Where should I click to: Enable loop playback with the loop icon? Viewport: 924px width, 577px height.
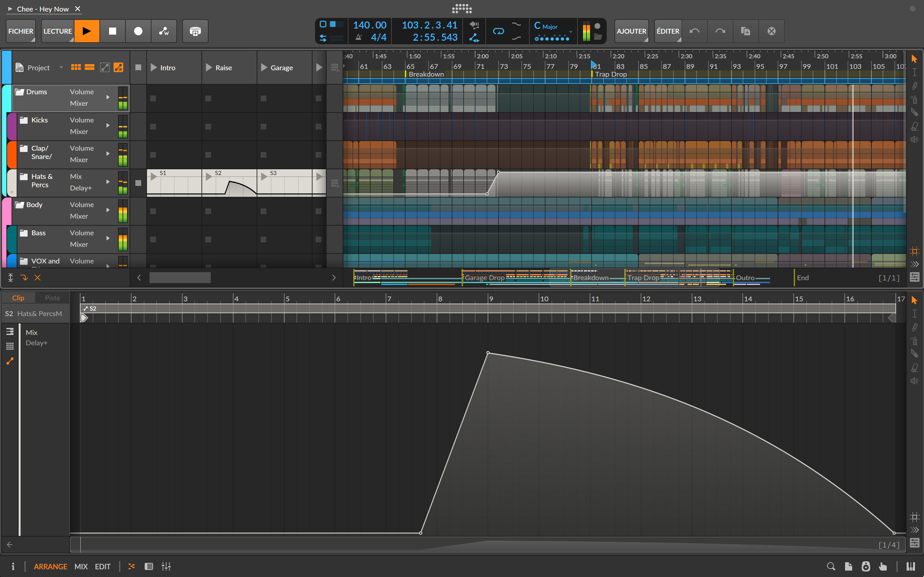499,31
